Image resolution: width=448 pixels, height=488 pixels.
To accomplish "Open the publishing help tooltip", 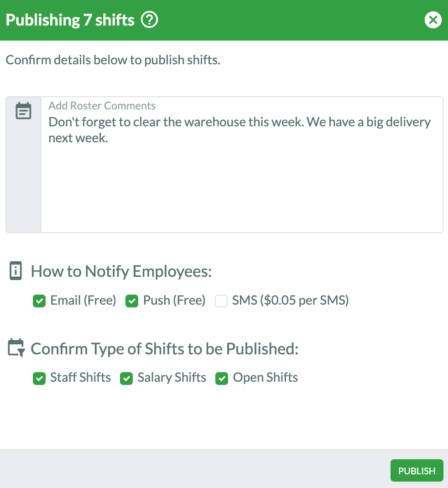I will coord(149,20).
